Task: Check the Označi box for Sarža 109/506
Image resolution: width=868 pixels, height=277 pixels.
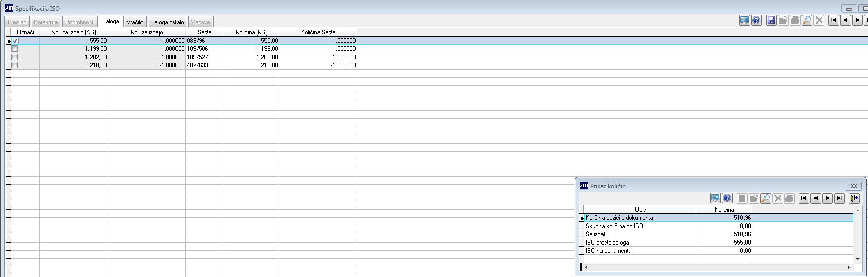Action: click(15, 49)
